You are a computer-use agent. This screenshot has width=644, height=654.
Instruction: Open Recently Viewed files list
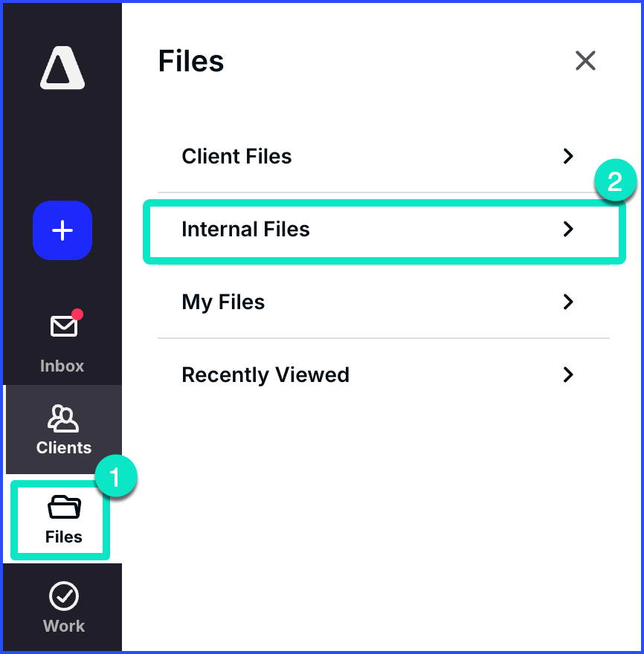tap(265, 375)
